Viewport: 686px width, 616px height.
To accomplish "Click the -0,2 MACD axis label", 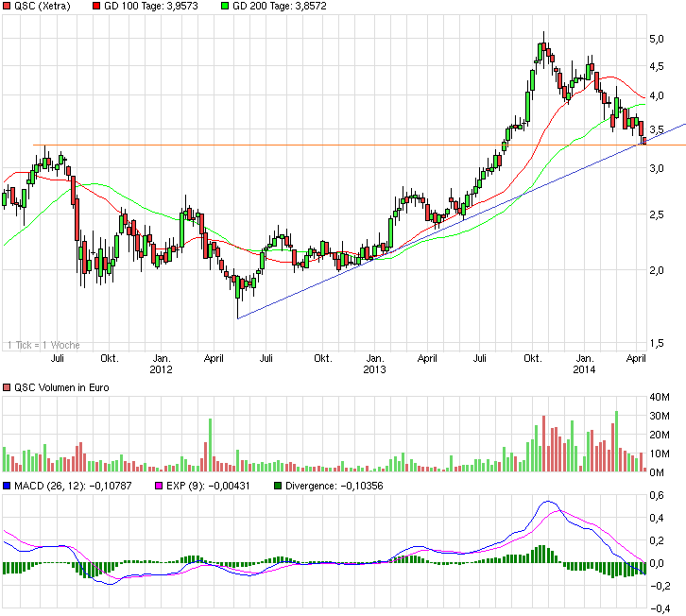I will pyautogui.click(x=660, y=586).
